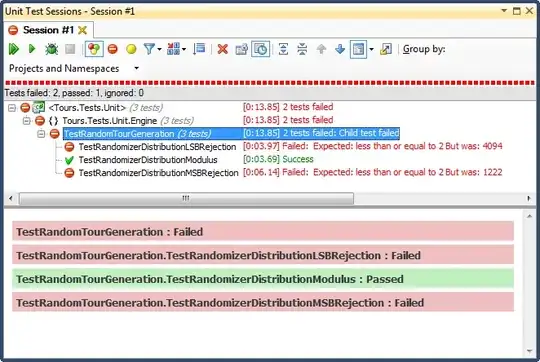540x362 pixels.
Task: Open the funnel filter dropdown arrow
Action: point(159,49)
